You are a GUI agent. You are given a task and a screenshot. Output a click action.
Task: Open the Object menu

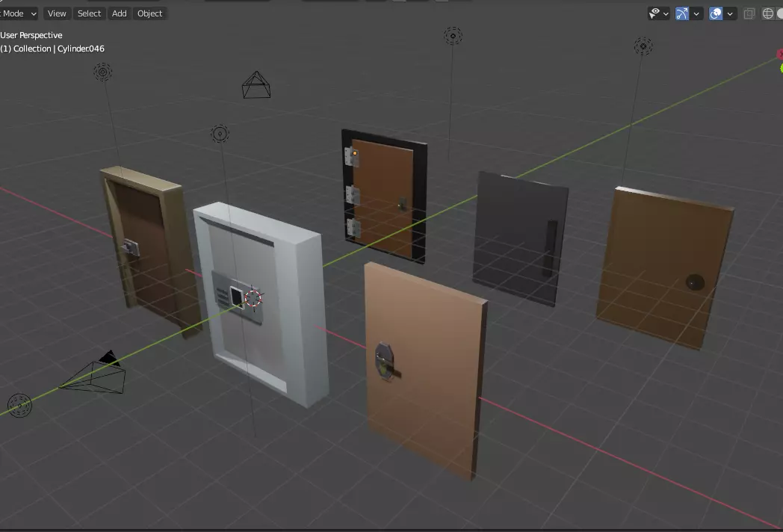pyautogui.click(x=150, y=13)
